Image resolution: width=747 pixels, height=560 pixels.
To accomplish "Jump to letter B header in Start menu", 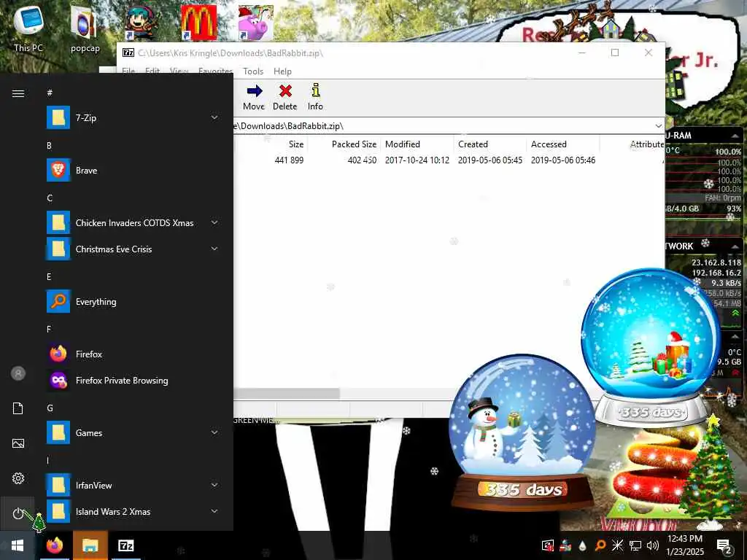I will pyautogui.click(x=49, y=145).
